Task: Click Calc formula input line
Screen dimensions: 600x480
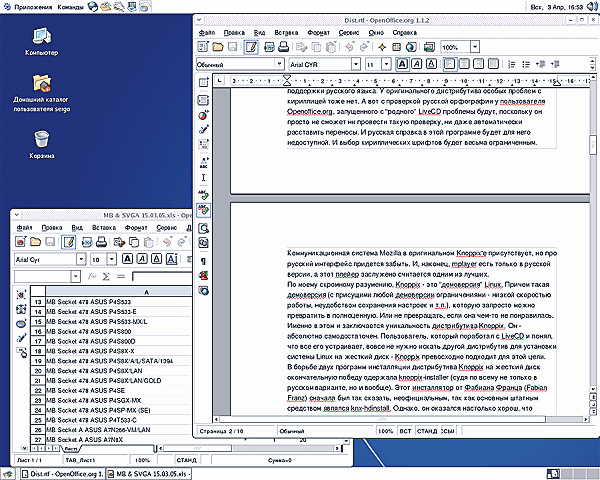Action: (x=161, y=276)
